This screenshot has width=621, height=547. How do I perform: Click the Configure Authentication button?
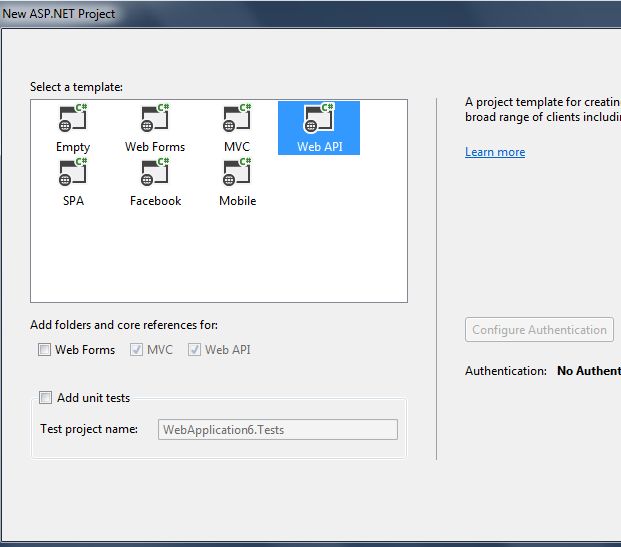pos(539,330)
